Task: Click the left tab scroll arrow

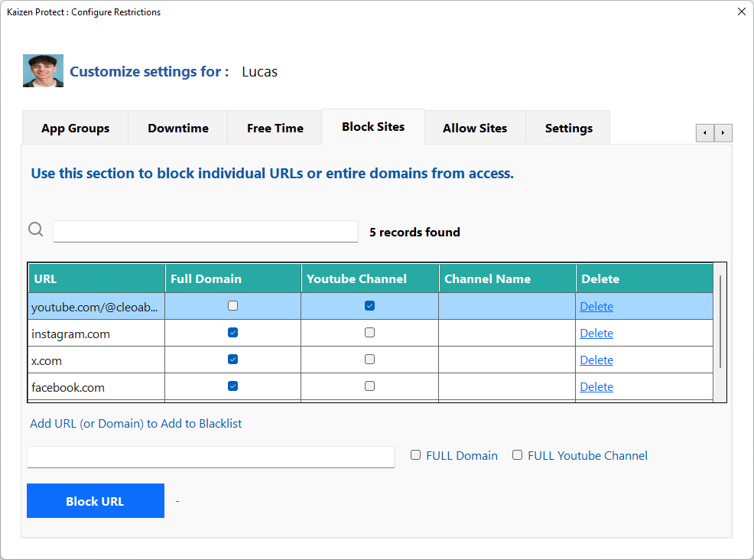Action: [704, 132]
